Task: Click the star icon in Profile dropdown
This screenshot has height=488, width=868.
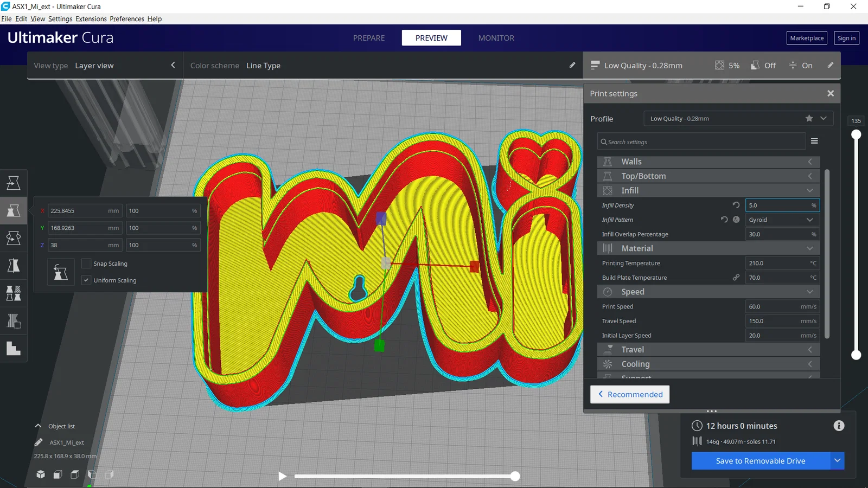Action: pos(809,118)
